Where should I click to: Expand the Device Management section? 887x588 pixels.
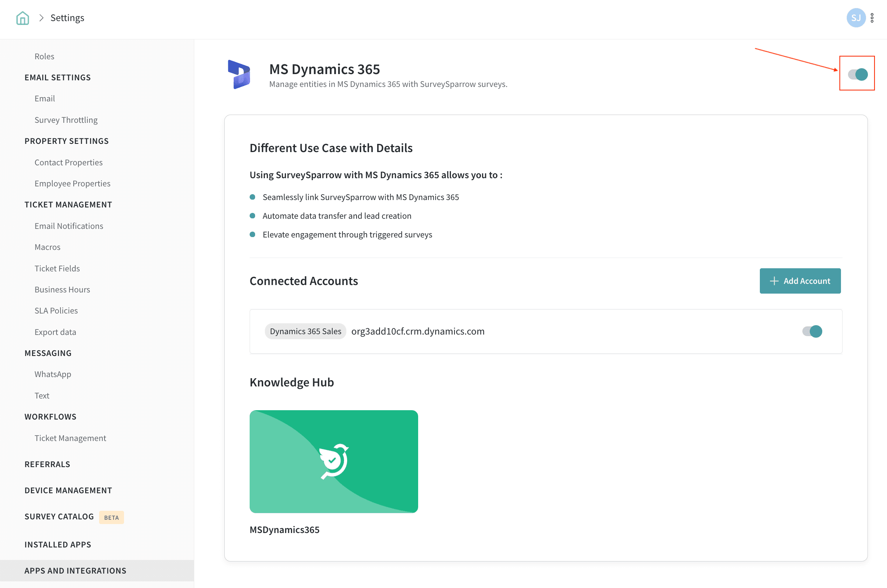(68, 491)
